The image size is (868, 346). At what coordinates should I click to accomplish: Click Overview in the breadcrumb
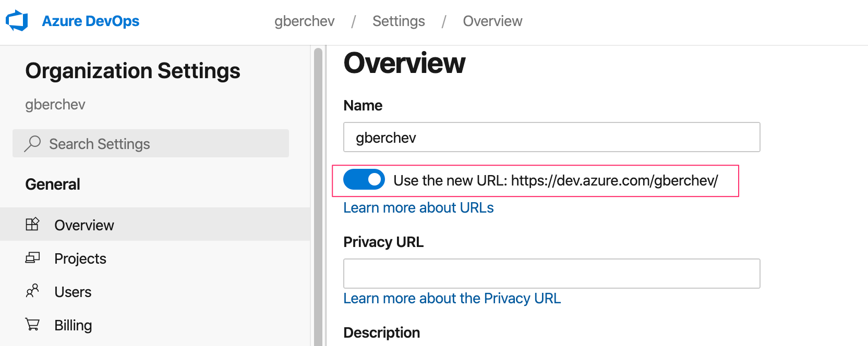point(492,21)
